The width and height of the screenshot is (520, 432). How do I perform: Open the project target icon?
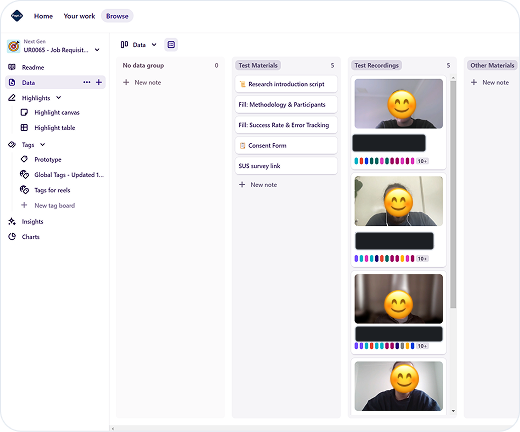click(13, 46)
